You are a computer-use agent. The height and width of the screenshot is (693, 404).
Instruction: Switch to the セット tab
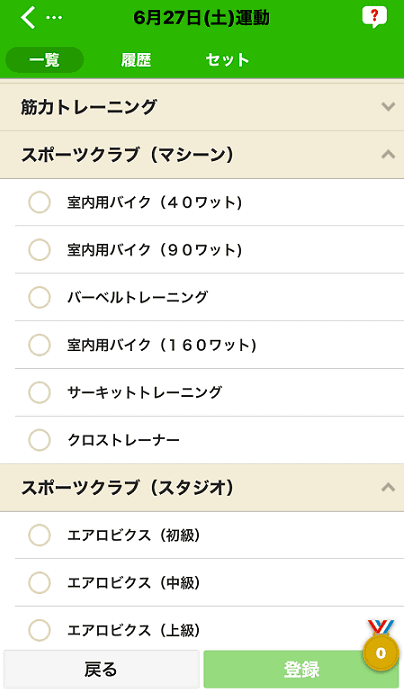(x=227, y=60)
